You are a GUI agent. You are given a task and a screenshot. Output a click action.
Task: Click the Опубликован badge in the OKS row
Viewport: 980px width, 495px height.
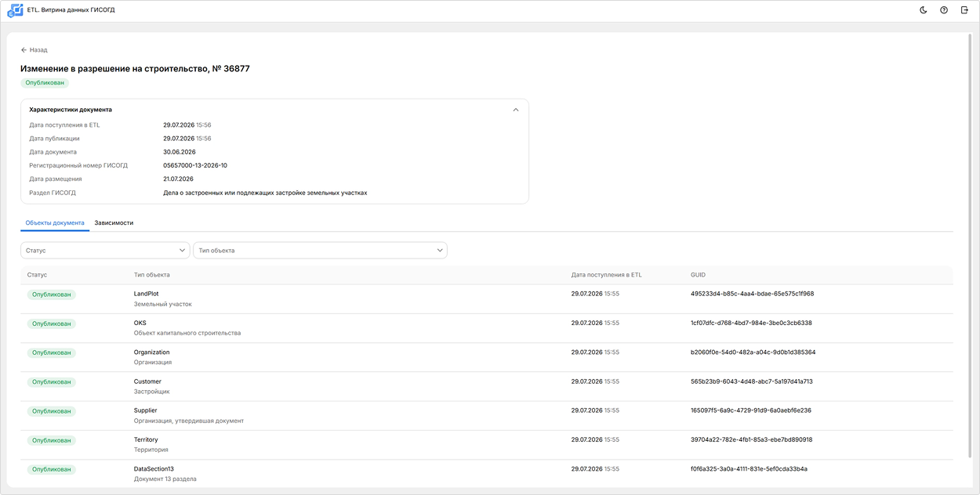(x=51, y=323)
